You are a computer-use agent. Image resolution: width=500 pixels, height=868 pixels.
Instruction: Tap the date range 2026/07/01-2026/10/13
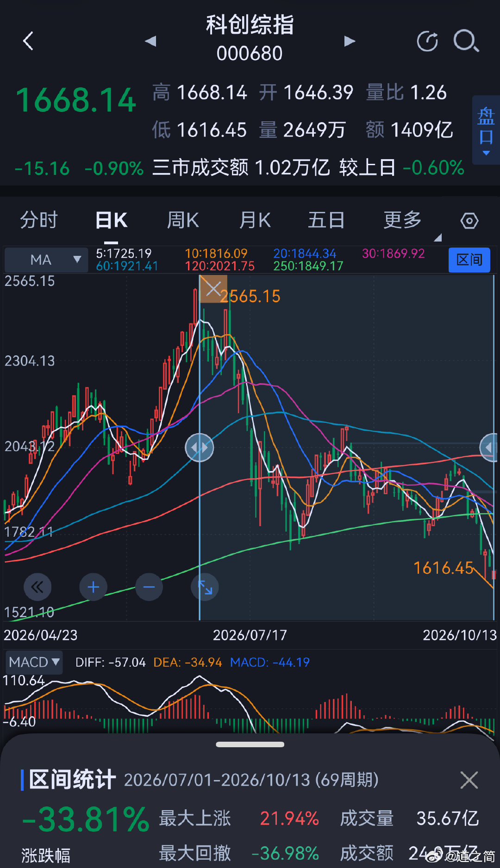click(x=217, y=780)
